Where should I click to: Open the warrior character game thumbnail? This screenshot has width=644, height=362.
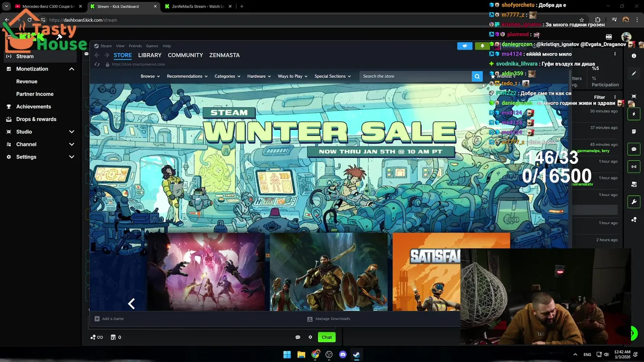(329, 272)
